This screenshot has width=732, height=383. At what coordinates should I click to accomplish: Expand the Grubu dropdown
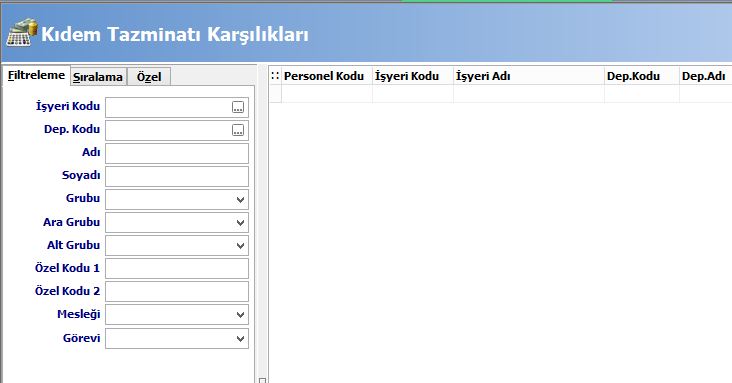240,199
